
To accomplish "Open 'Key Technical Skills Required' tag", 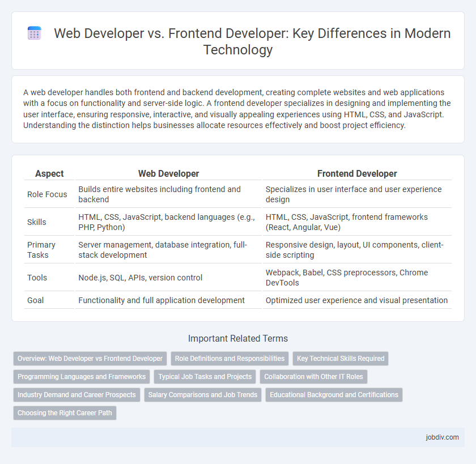I will point(341,359).
